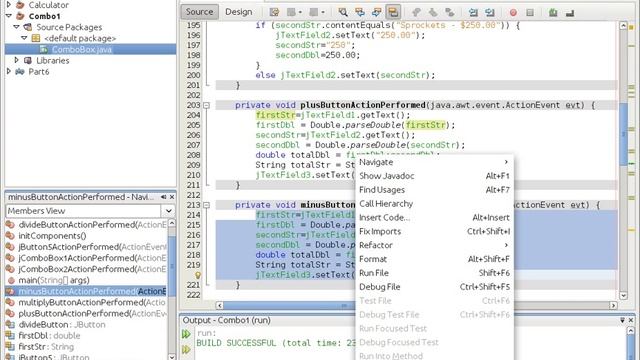Jump to last edit location icon
This screenshot has width=640, height=360.
coord(274,12)
